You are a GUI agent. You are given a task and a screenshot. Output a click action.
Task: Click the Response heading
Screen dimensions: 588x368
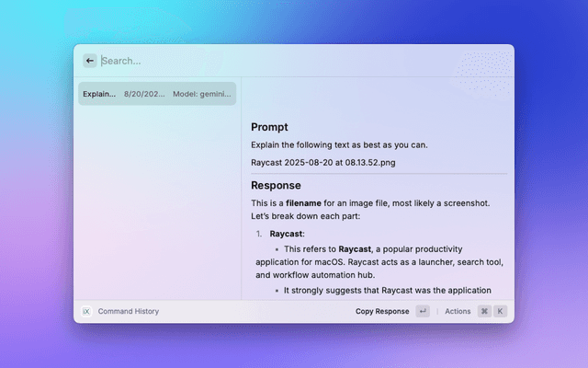click(x=276, y=185)
